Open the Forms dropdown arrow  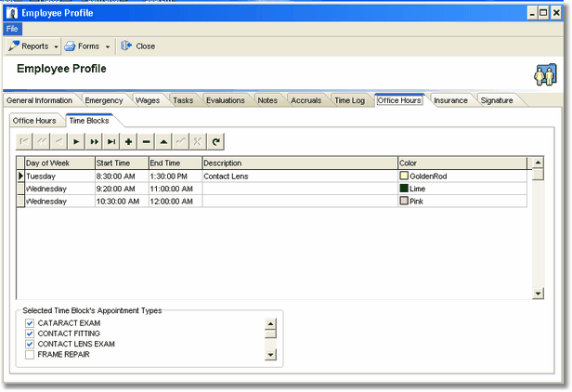108,46
